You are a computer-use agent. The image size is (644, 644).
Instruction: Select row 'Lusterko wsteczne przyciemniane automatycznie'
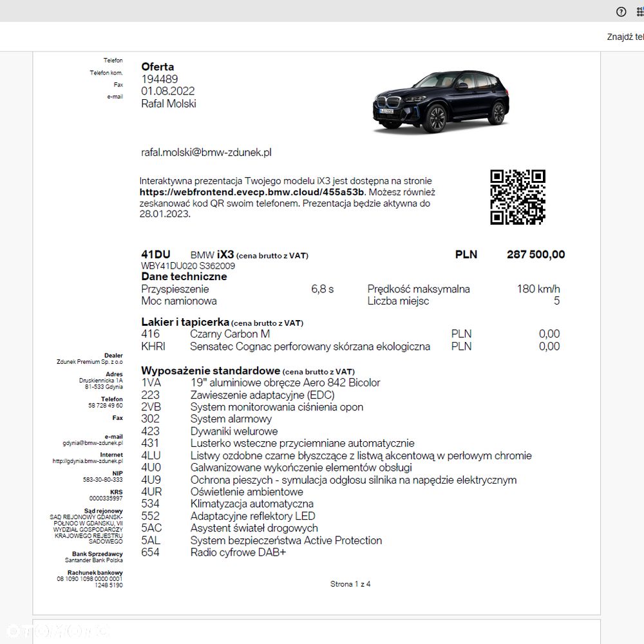(x=302, y=443)
